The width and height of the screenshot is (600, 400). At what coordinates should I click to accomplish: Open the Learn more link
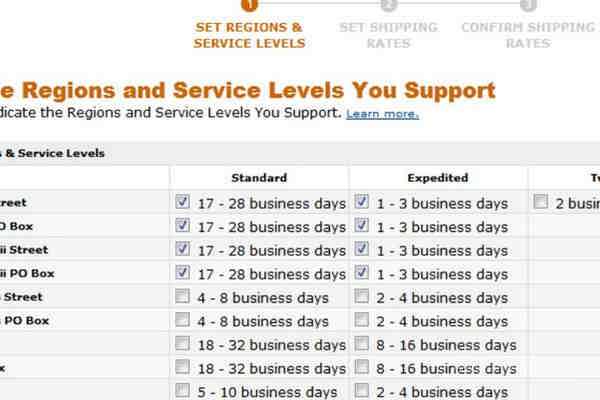coord(382,114)
